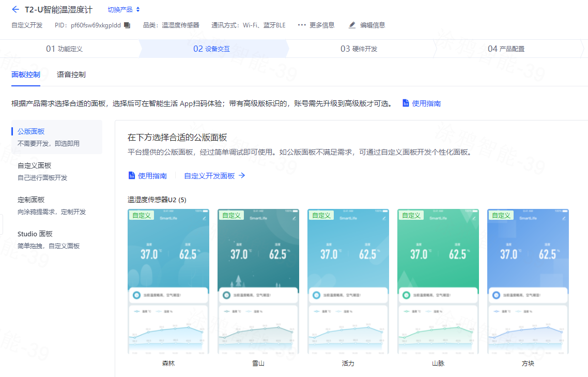The height and width of the screenshot is (377, 588).
Task: Choose the 方块 panel thumbnail
Action: [528, 282]
